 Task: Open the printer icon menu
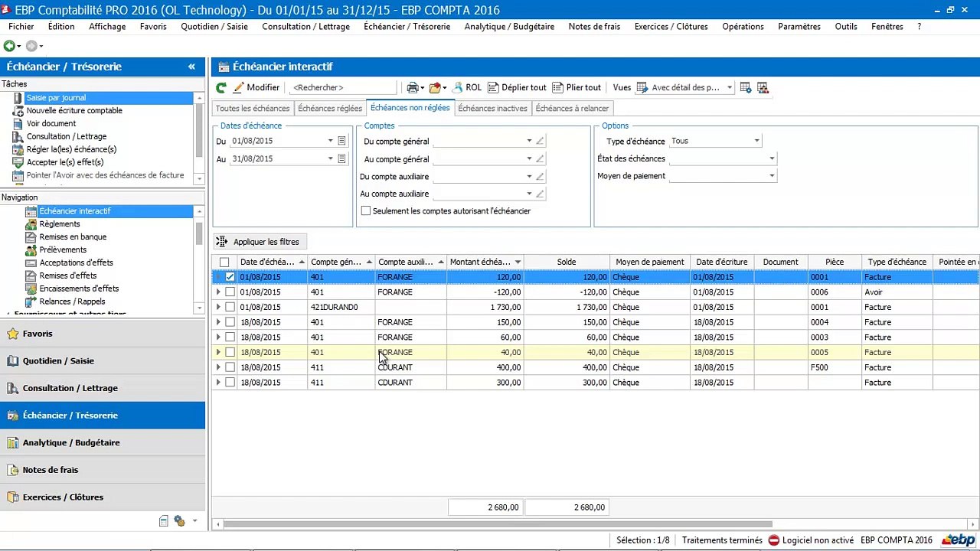415,88
